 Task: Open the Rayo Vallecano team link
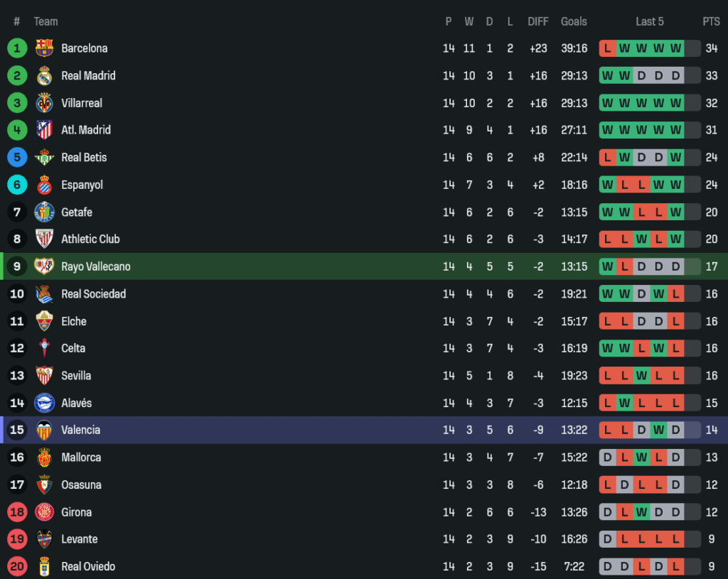click(x=95, y=267)
